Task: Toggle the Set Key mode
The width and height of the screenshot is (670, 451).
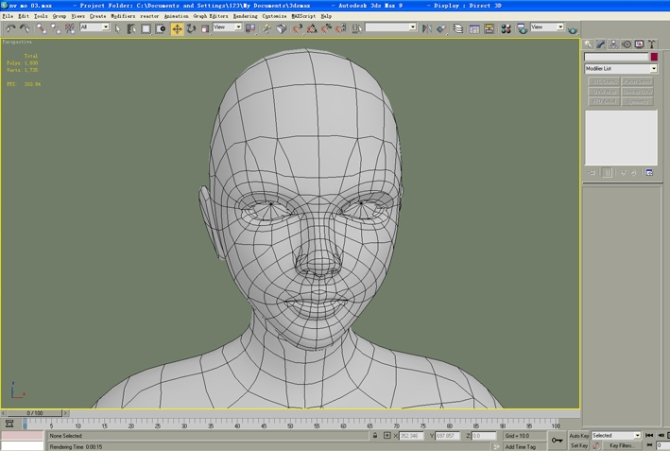Action: click(579, 445)
